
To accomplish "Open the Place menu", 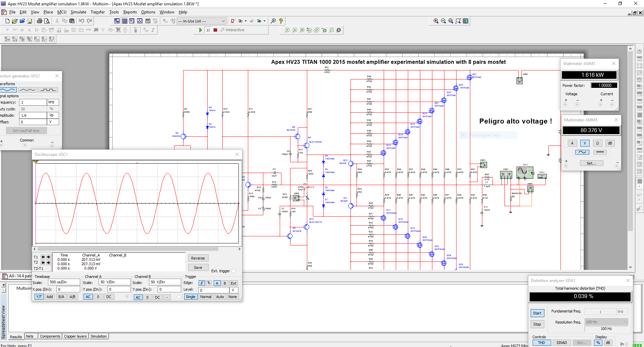I will click(x=48, y=12).
